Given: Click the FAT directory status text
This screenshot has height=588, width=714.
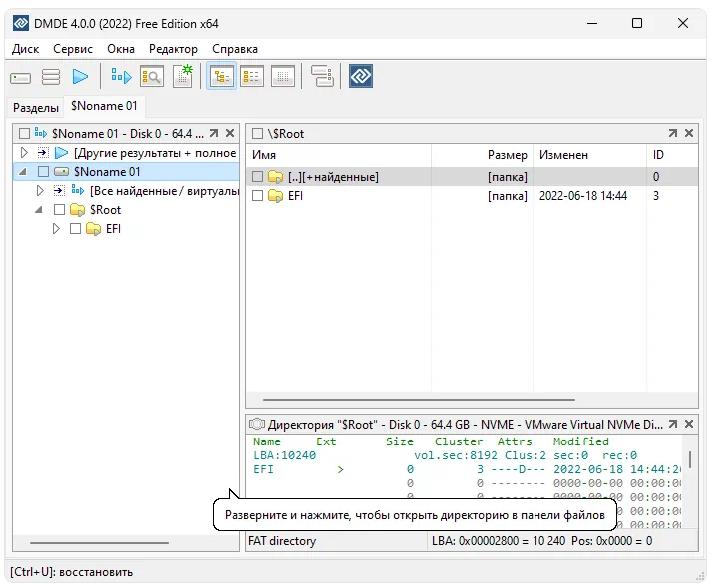Looking at the screenshot, I should tap(282, 541).
